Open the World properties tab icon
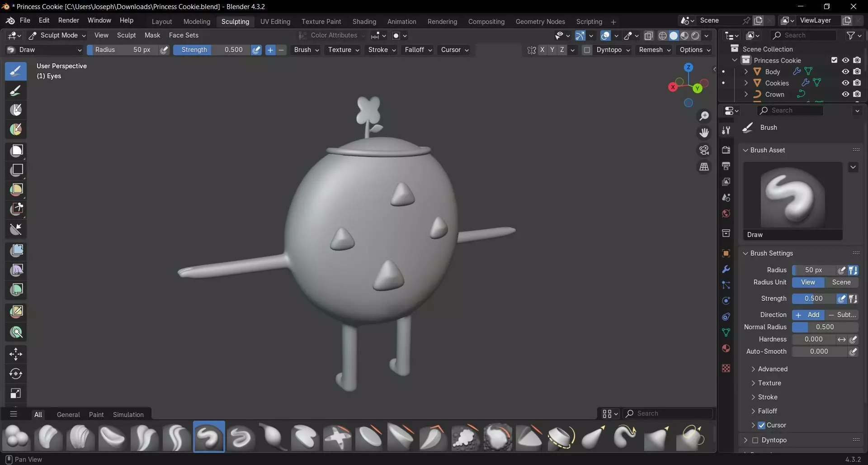 726,214
